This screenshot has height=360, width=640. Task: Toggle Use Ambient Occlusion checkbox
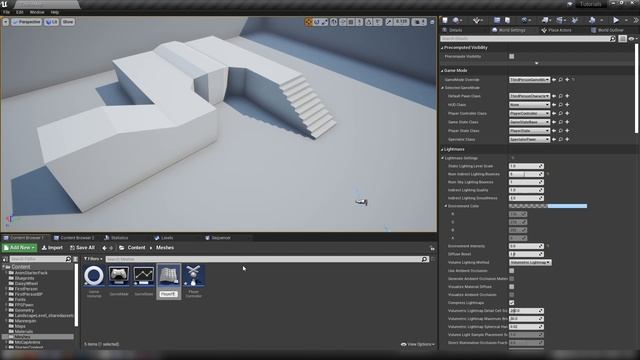[511, 271]
